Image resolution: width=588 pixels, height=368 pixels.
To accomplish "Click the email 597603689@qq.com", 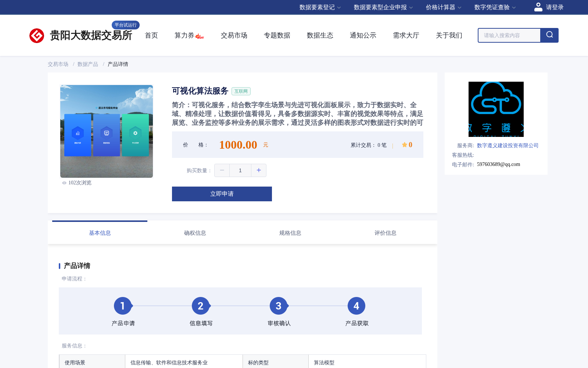I will pyautogui.click(x=499, y=164).
